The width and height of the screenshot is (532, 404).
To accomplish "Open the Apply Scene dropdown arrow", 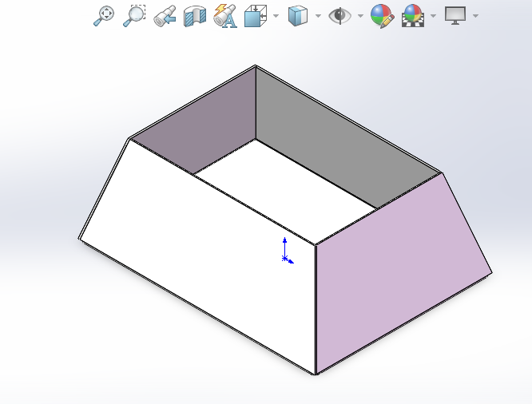I will coord(433,16).
